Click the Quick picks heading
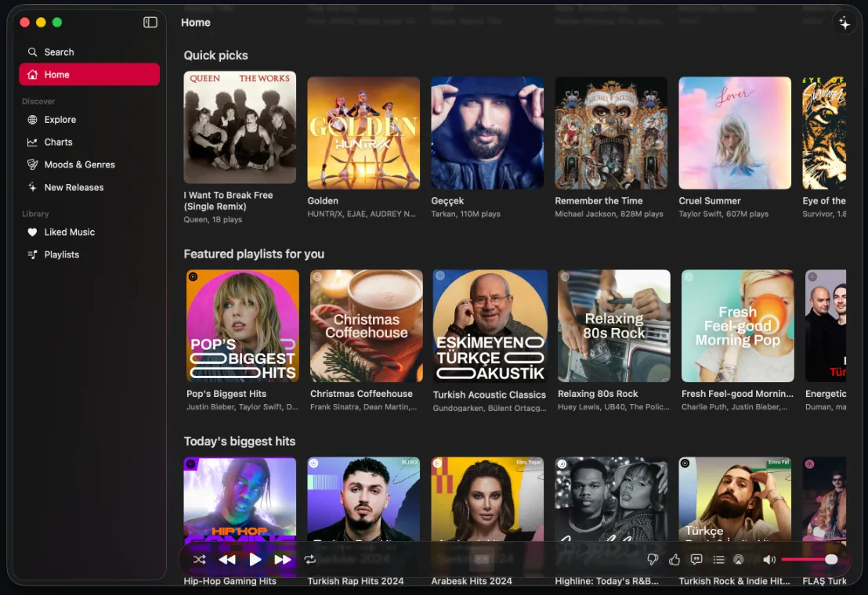The image size is (868, 595). coord(216,56)
